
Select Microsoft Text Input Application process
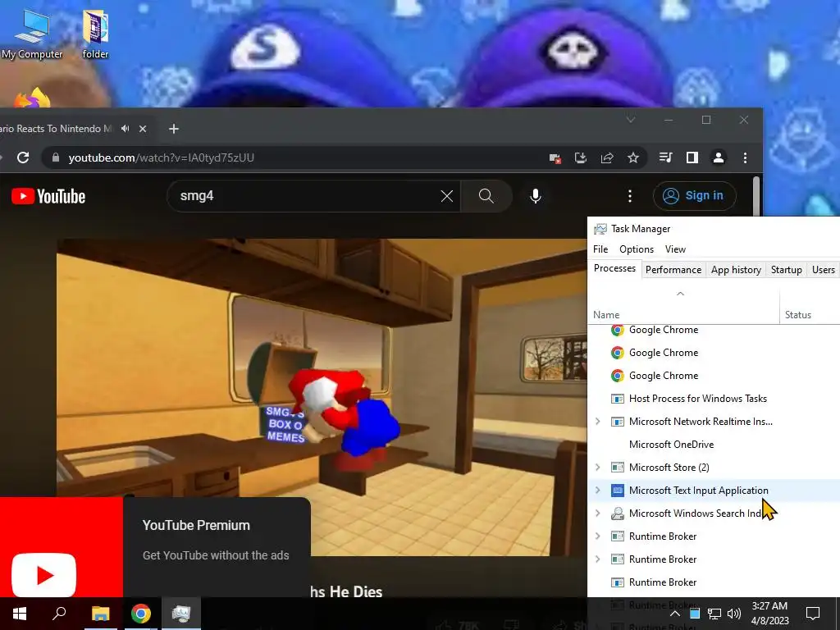699,491
